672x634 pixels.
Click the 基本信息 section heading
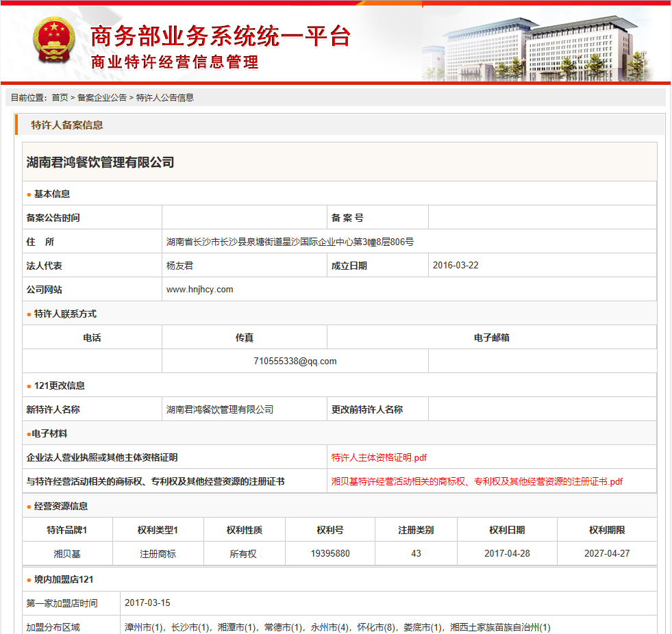52,194
